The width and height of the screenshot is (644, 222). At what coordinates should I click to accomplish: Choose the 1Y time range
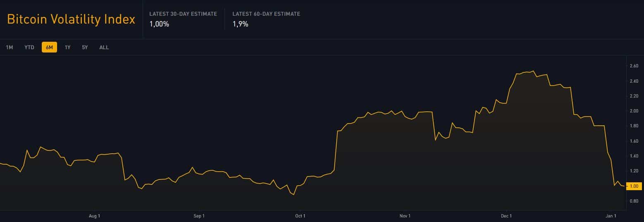pyautogui.click(x=67, y=48)
